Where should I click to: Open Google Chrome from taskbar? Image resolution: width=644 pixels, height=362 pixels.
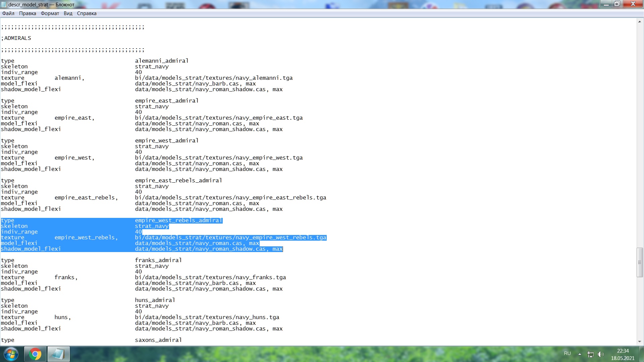(35, 354)
